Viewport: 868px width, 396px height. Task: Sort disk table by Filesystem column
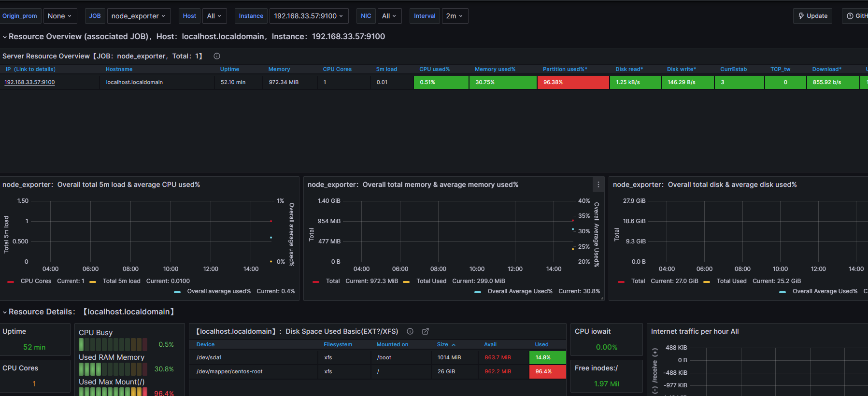click(338, 344)
